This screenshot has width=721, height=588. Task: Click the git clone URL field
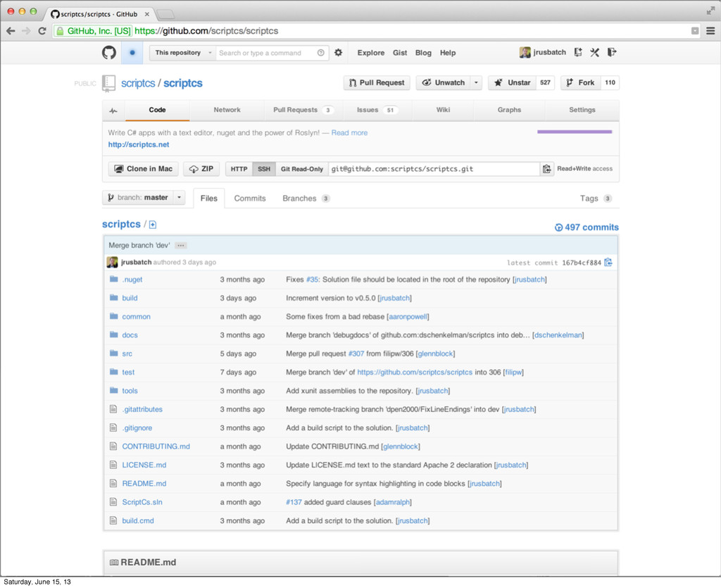tap(434, 169)
